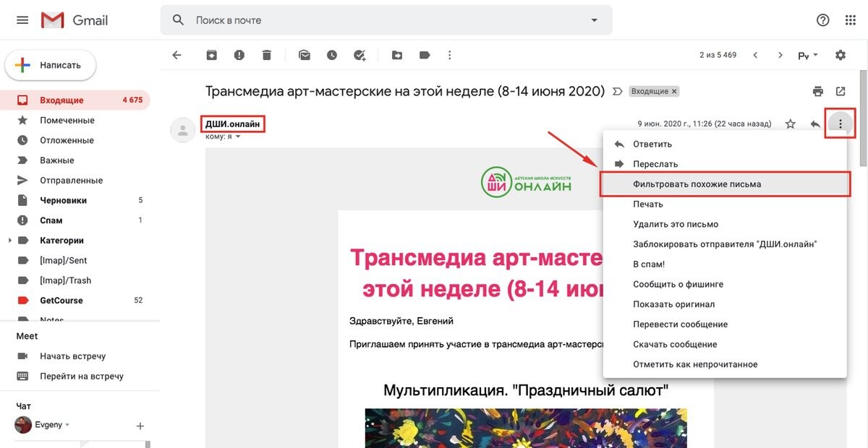Select 'Отметить как непрочитанное'
Image resolution: width=868 pixels, height=448 pixels.
click(x=724, y=364)
